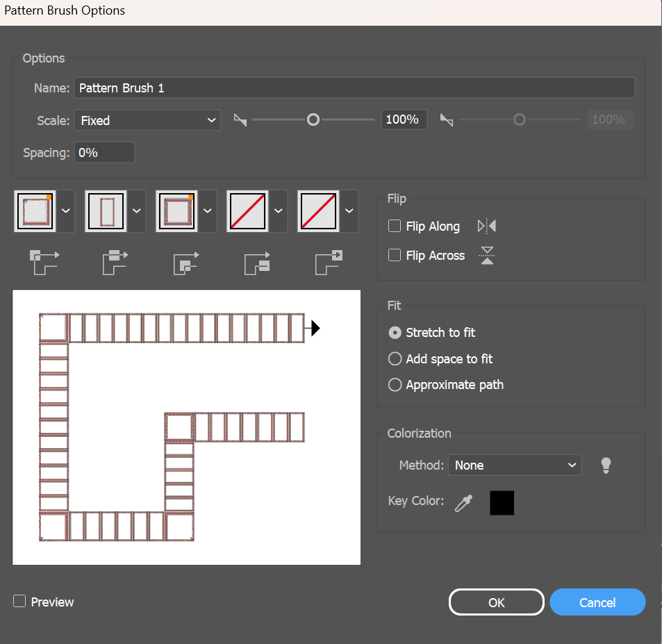Click the empty end tile thumbnail

pos(319,210)
